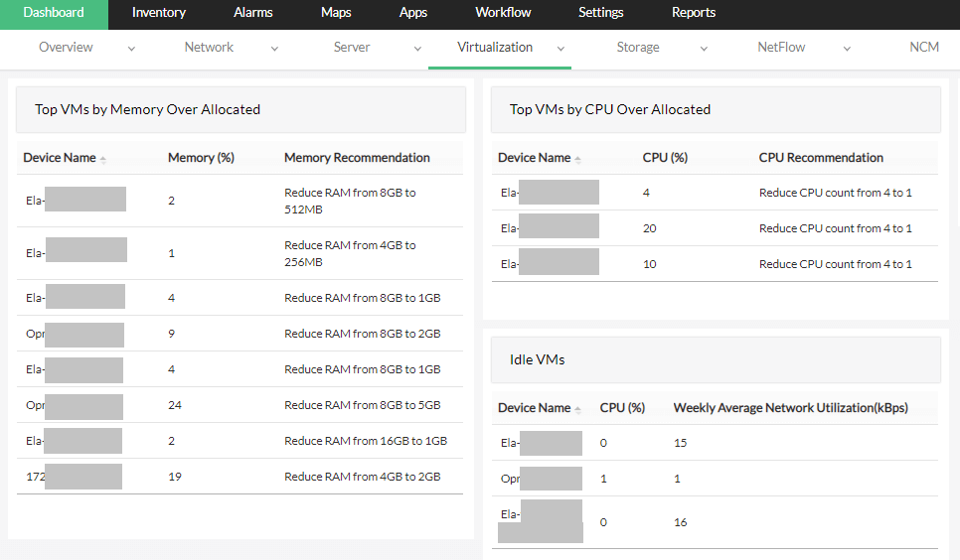Image resolution: width=960 pixels, height=560 pixels.
Task: Open the Reports menu
Action: click(694, 13)
